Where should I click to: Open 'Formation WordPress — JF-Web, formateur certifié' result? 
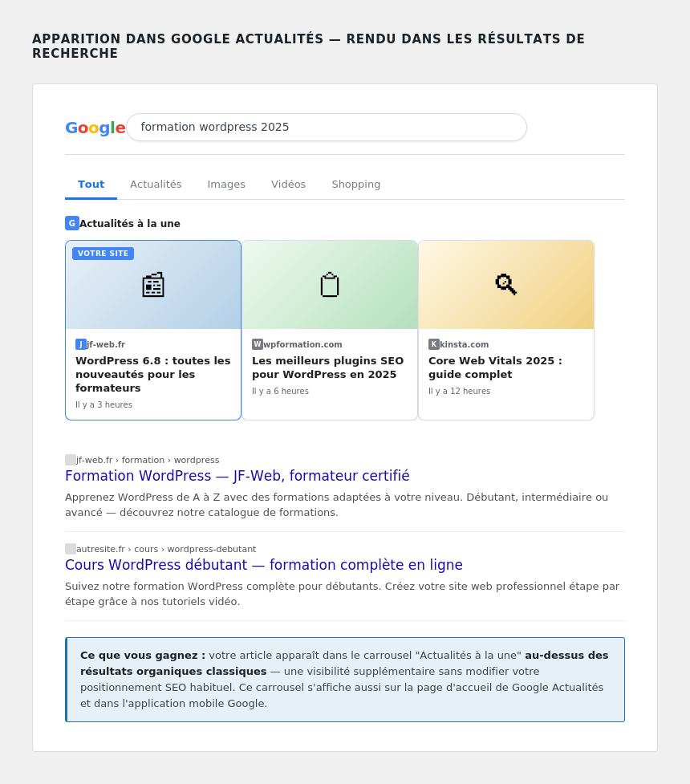(237, 476)
